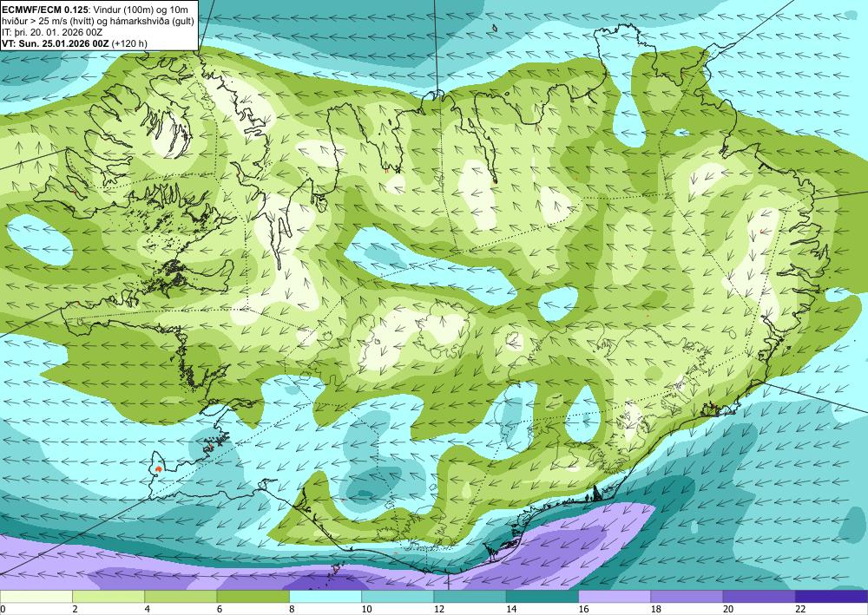Click the '14' scale label
This screenshot has height=615, width=868.
click(511, 609)
